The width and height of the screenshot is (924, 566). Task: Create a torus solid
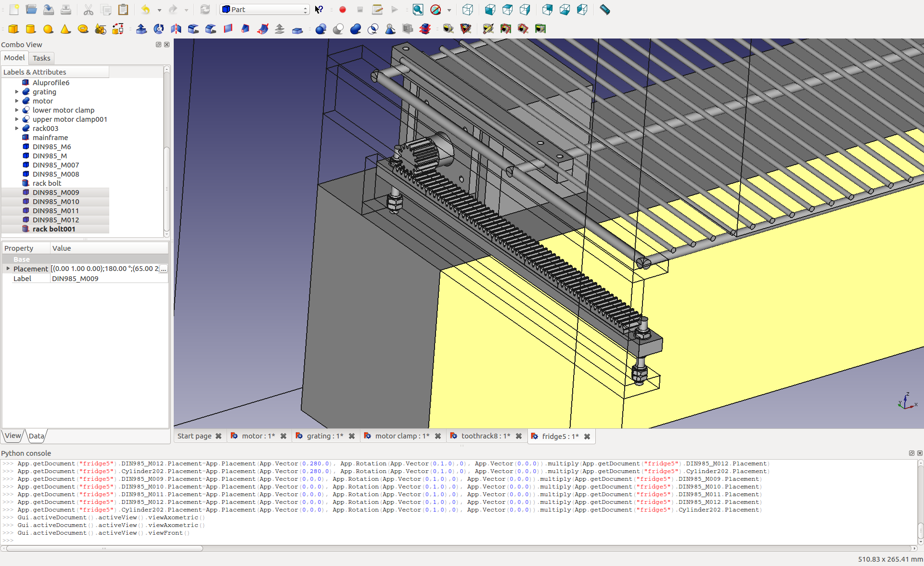click(83, 29)
